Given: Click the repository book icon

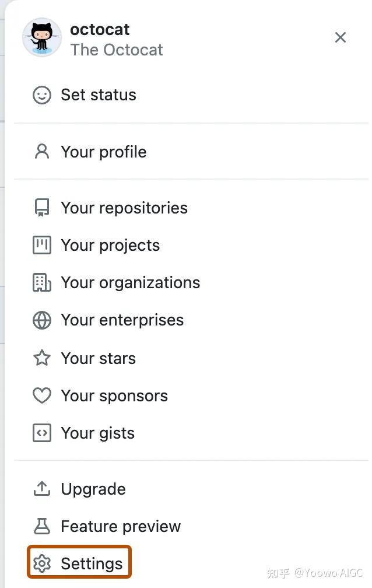Looking at the screenshot, I should [42, 208].
